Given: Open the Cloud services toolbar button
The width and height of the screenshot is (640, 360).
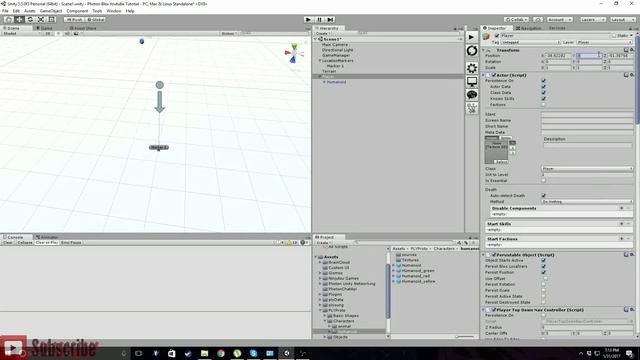Looking at the screenshot, I should pos(538,20).
